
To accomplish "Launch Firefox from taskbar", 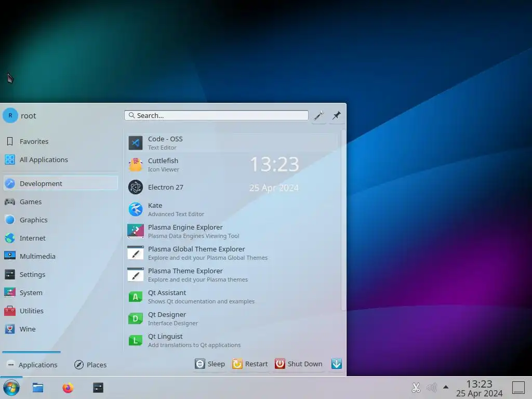I will coord(68,388).
